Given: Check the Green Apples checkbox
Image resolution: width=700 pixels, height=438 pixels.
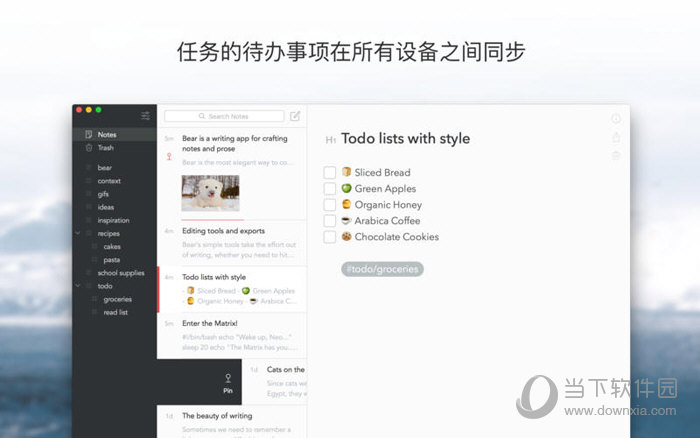Looking at the screenshot, I should click(329, 188).
